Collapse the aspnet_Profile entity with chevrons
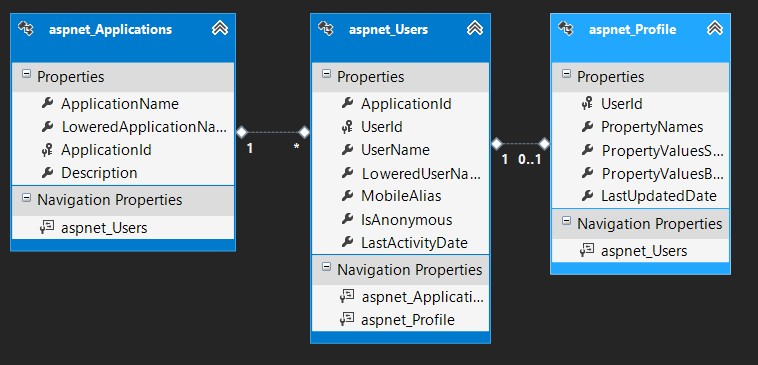This screenshot has width=758, height=365. click(714, 29)
